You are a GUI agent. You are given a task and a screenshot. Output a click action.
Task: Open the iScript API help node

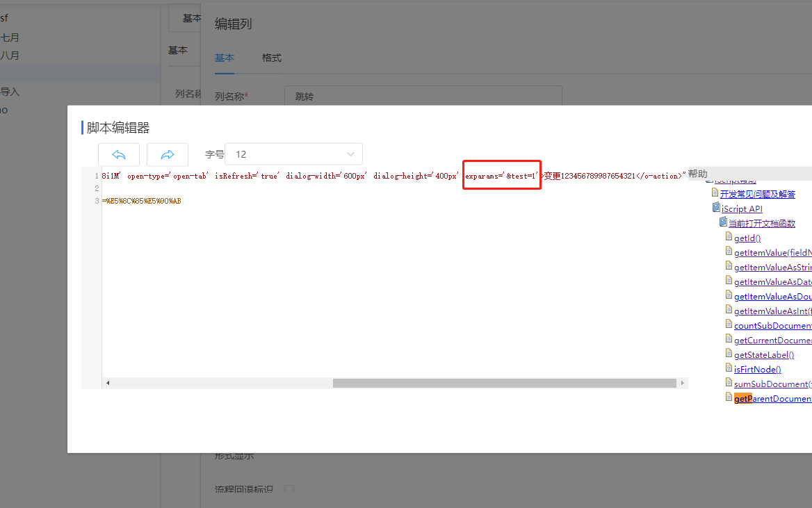[x=742, y=208]
